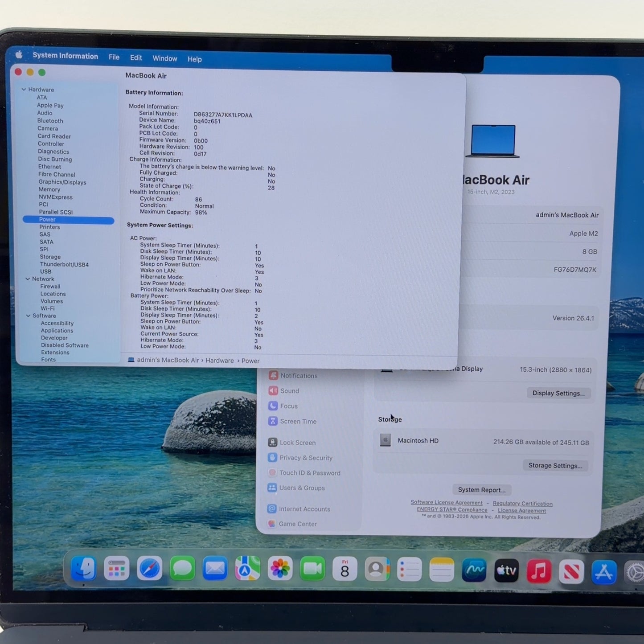Click the System Report button
Viewport: 644px width, 644px height.
(482, 490)
